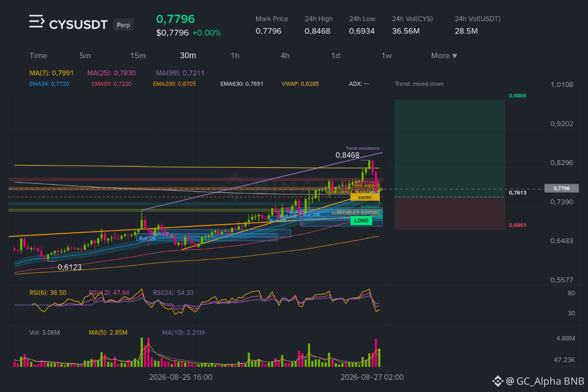Open the hamburger menu icon beside CYSUSDT

[x=36, y=21]
